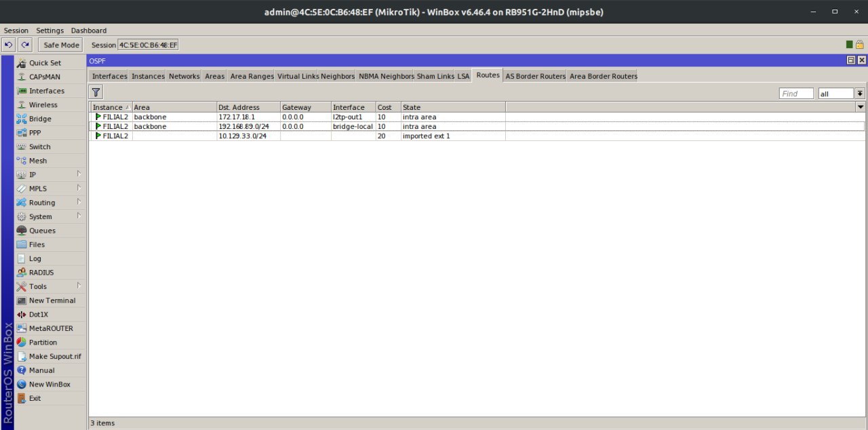The height and width of the screenshot is (430, 868).
Task: Switch to the Area Border Routers tab
Action: pyautogui.click(x=603, y=76)
